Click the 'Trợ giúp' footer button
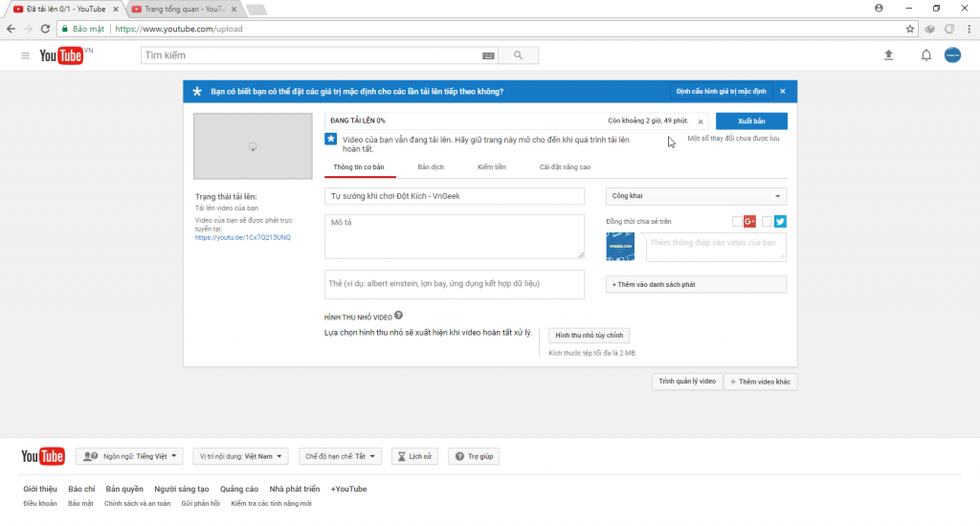 click(x=474, y=456)
